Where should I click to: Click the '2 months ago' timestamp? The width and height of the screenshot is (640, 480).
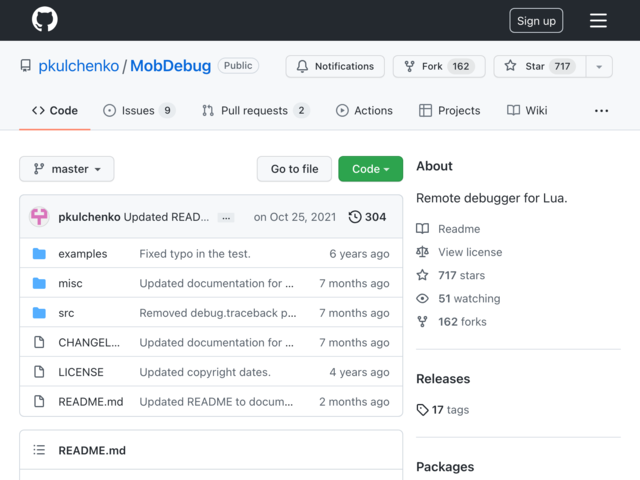354,402
